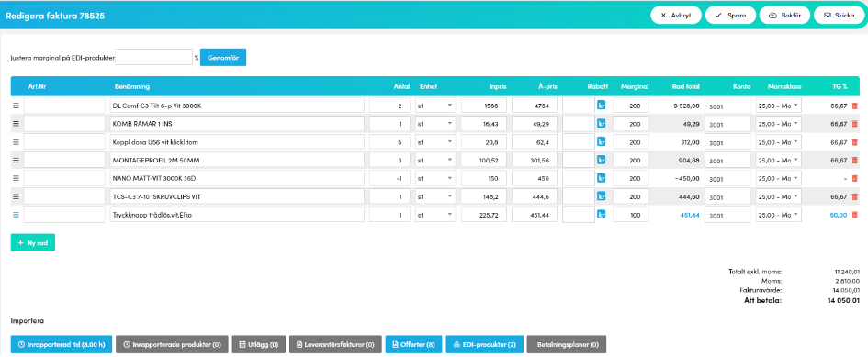Edit margin field of Tryckknapp row
The width and height of the screenshot is (868, 357).
point(630,215)
